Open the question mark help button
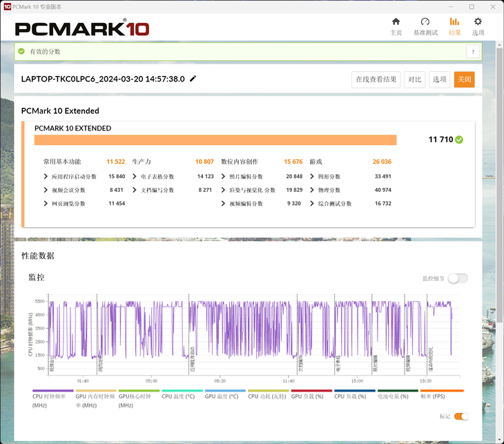504x444 pixels. [x=473, y=52]
